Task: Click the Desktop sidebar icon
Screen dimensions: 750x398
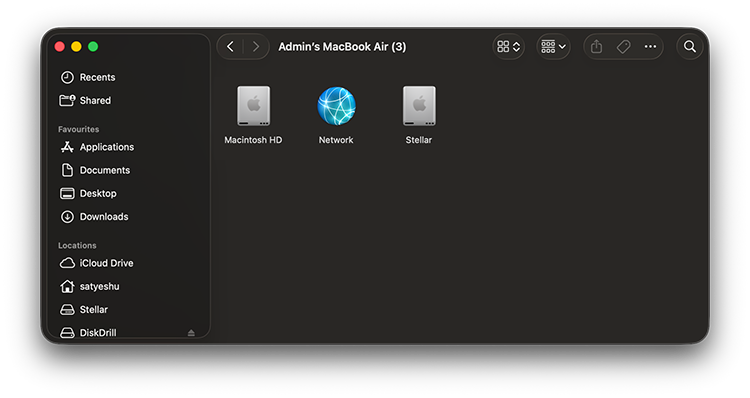Action: click(67, 193)
